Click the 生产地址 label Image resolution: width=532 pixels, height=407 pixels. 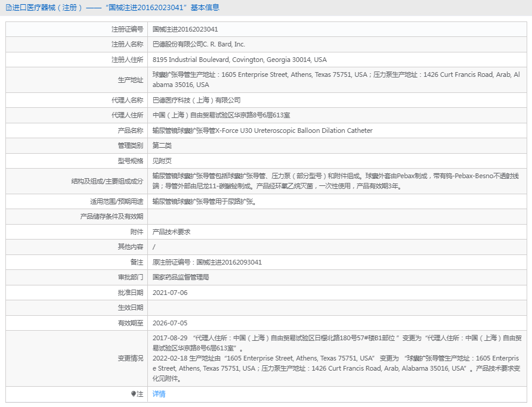pos(131,80)
